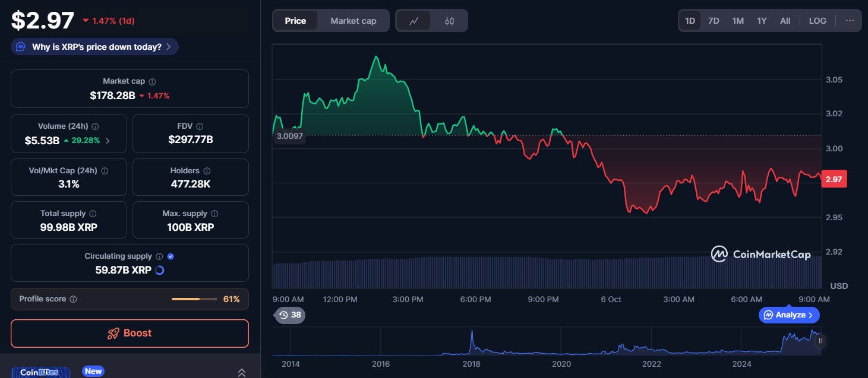Viewport: 868px width, 378px height.
Task: Switch to line chart view icon
Action: (x=414, y=21)
